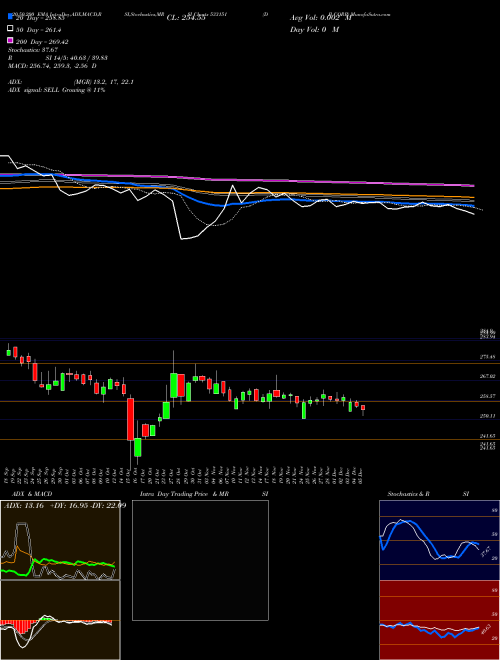Open the red RSI chart panel
This screenshot has width=500, height=660.
tap(439, 620)
